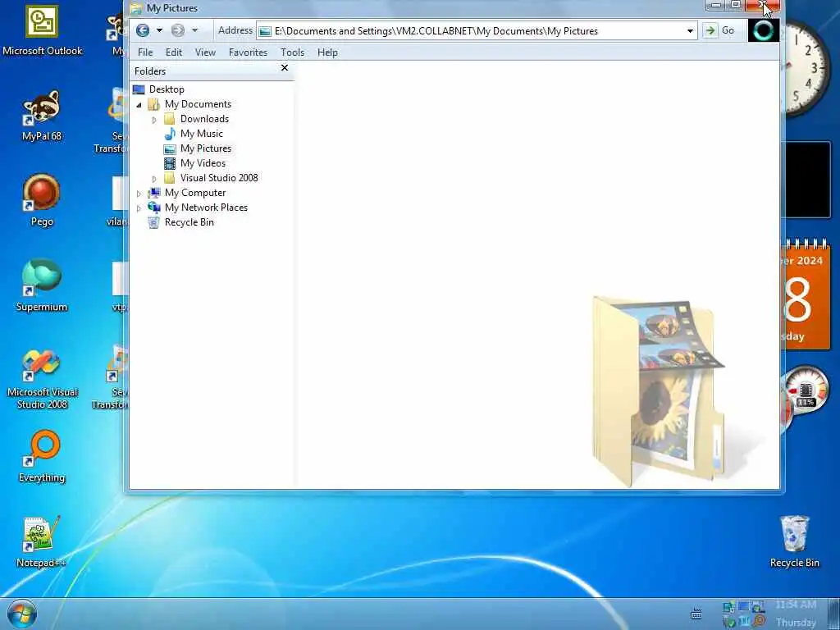
Task: Open the Back history dropdown arrow
Action: [159, 30]
